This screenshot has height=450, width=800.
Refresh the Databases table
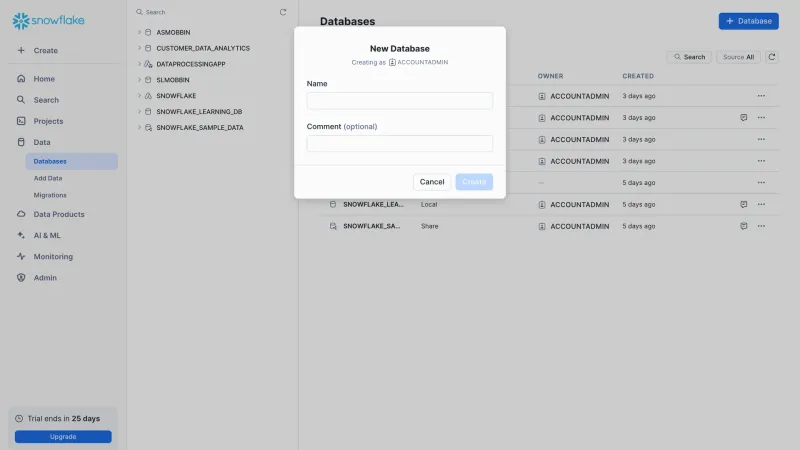point(772,57)
